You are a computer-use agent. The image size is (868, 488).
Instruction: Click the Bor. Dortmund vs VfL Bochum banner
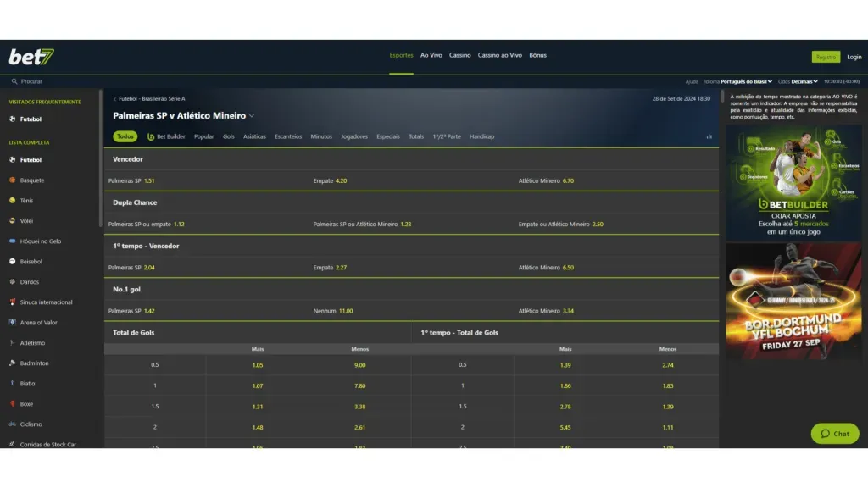pos(793,301)
